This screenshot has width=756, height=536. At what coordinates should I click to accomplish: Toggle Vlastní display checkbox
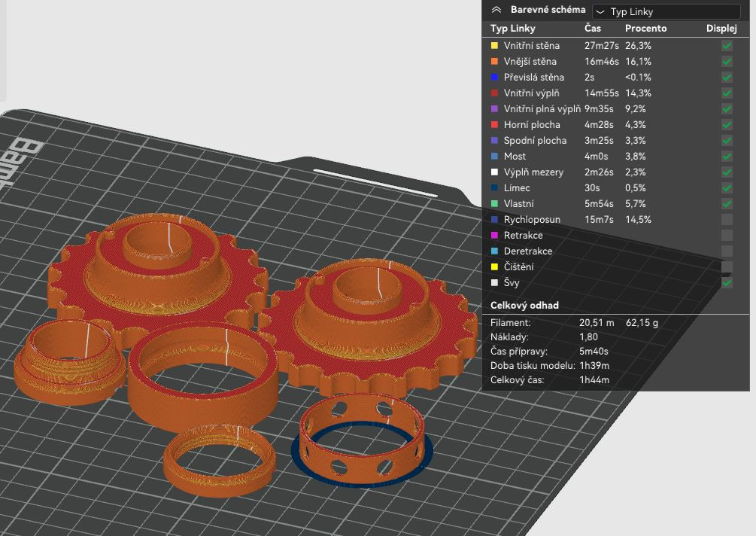(x=727, y=203)
